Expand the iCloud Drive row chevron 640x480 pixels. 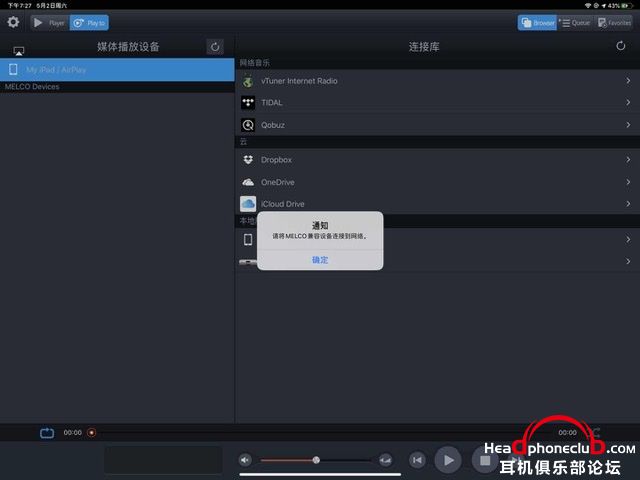pos(628,203)
